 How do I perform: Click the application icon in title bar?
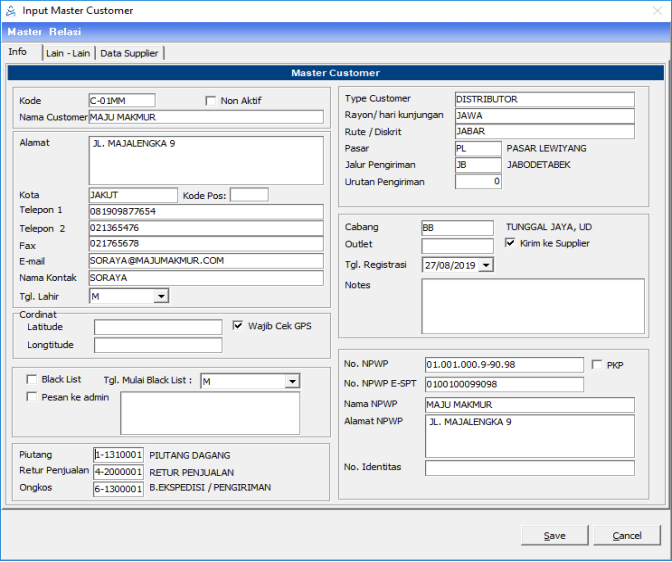(x=10, y=11)
